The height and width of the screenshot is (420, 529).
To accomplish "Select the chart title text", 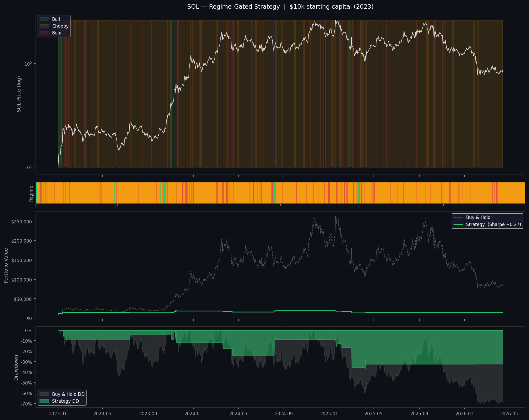I will tap(280, 7).
